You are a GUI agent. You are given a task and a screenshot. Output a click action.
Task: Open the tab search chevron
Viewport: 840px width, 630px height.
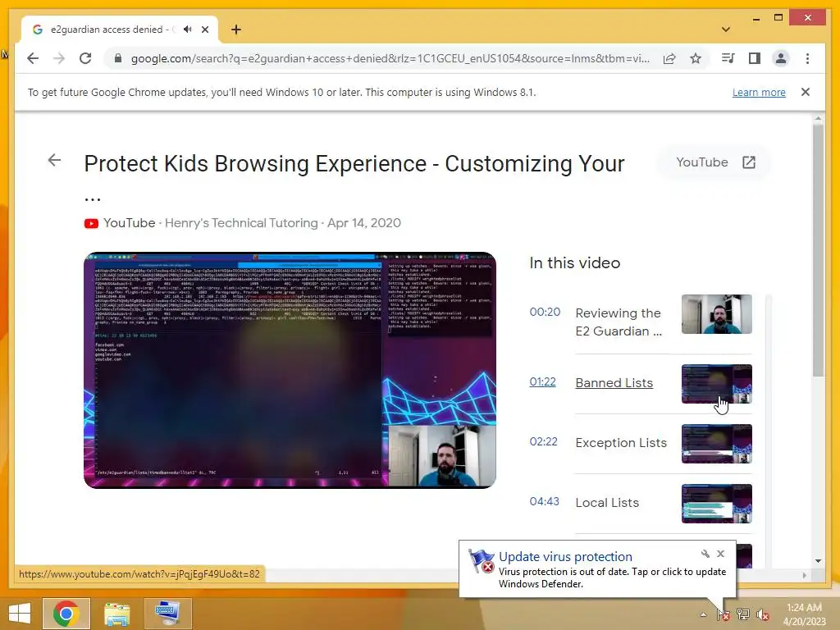[726, 30]
